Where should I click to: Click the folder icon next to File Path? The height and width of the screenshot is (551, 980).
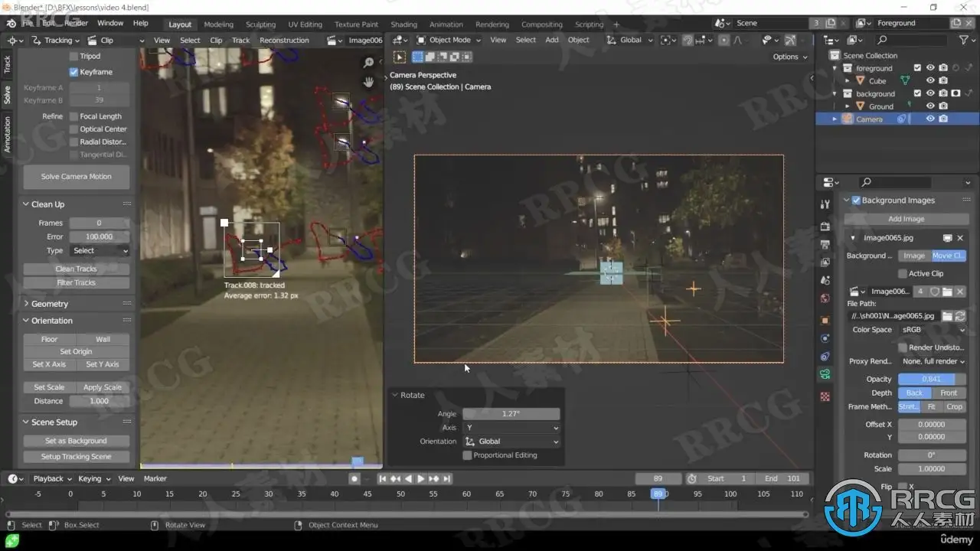[x=947, y=316]
